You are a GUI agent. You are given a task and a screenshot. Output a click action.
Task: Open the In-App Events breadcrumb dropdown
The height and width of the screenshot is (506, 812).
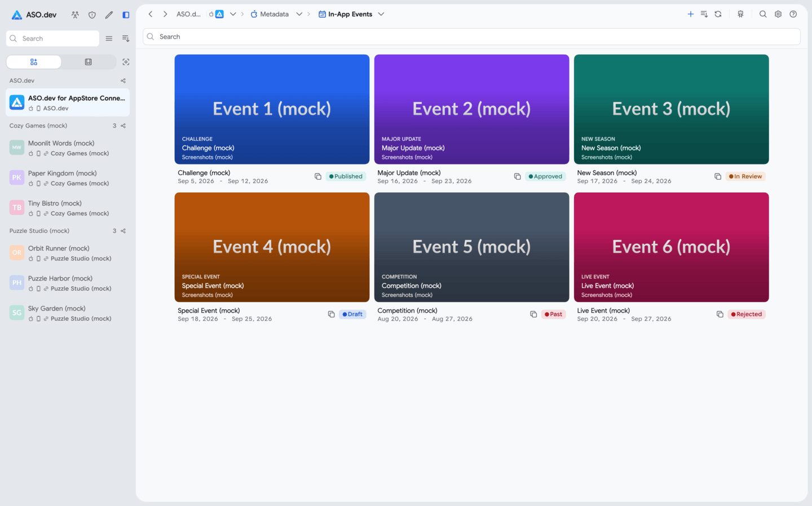tap(381, 14)
